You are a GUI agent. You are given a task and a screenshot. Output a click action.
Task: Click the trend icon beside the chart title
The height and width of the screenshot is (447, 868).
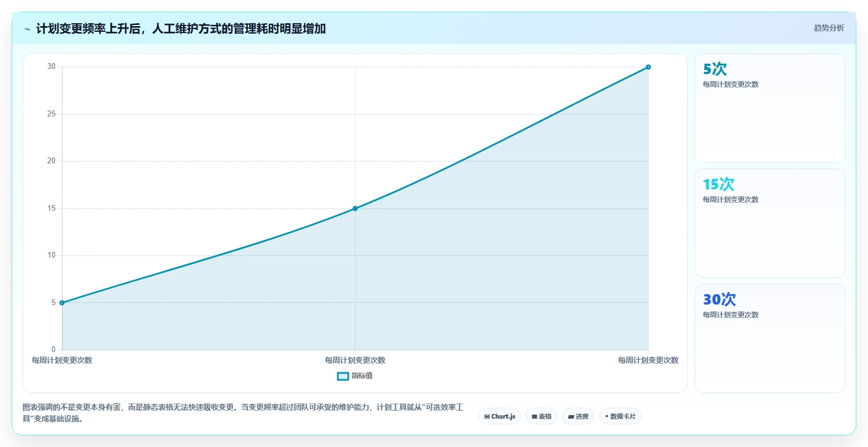(x=27, y=29)
